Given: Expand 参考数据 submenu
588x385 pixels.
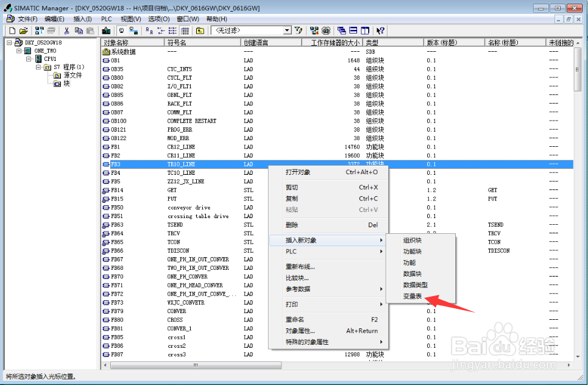Looking at the screenshot, I should [328, 289].
